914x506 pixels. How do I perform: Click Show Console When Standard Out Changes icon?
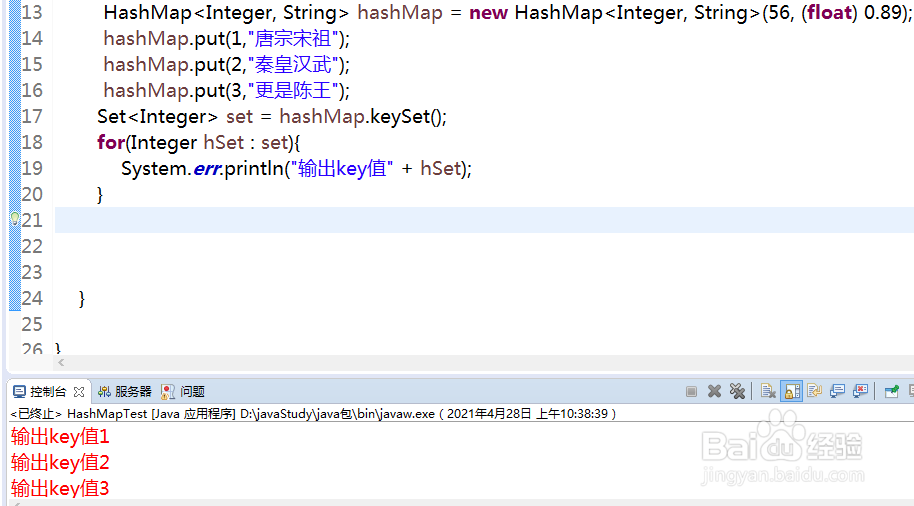coord(837,391)
